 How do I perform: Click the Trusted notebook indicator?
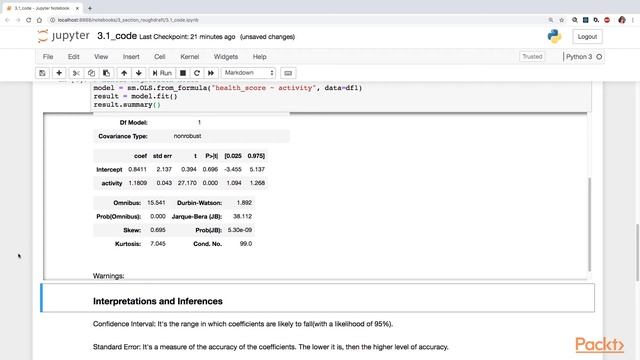[x=532, y=57]
